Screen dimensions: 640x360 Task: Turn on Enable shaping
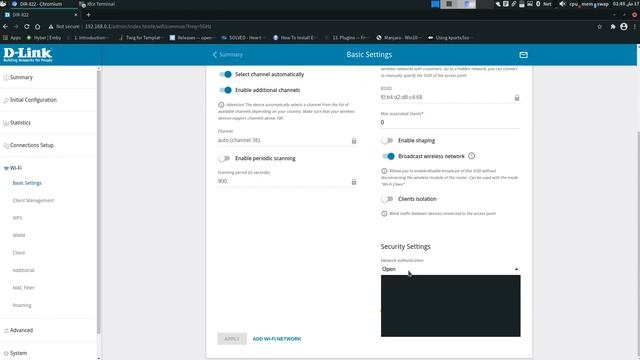pos(387,140)
